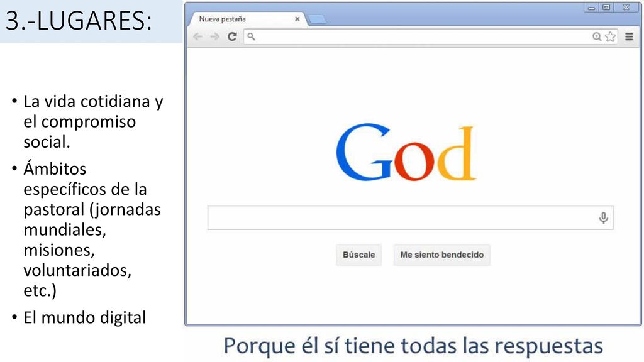Open the Chrome hamburger menu
Viewport: 644px width, 362px height.
[x=629, y=36]
